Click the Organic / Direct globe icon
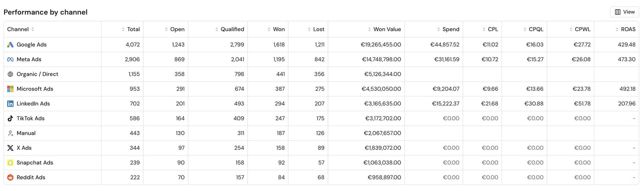The image size is (644, 191). coord(10,74)
